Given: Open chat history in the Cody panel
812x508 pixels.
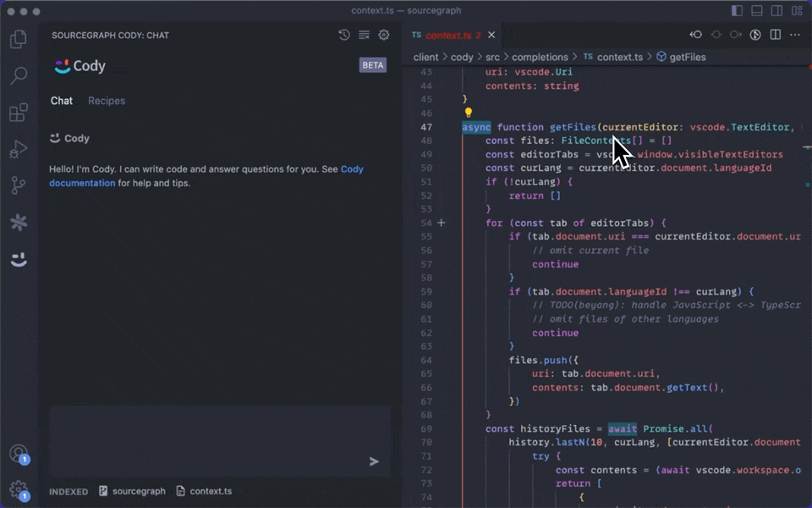Looking at the screenshot, I should pyautogui.click(x=343, y=35).
